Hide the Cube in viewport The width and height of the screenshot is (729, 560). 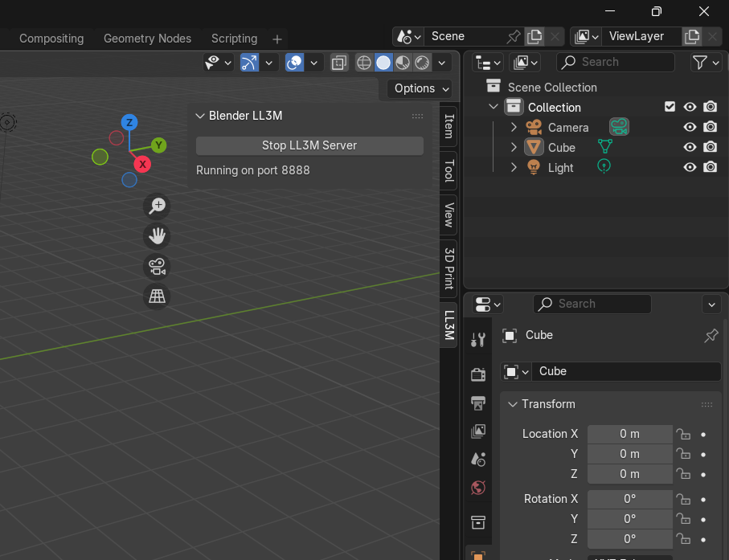[x=690, y=147]
